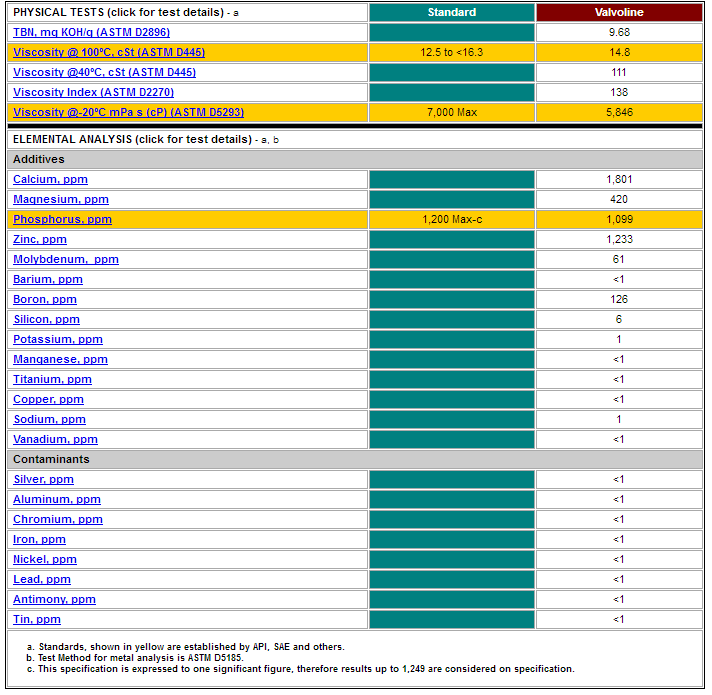This screenshot has width=712, height=695.
Task: Click Viscosity @ 100°C, cSt (ASTM D445) link
Action: pyautogui.click(x=109, y=52)
